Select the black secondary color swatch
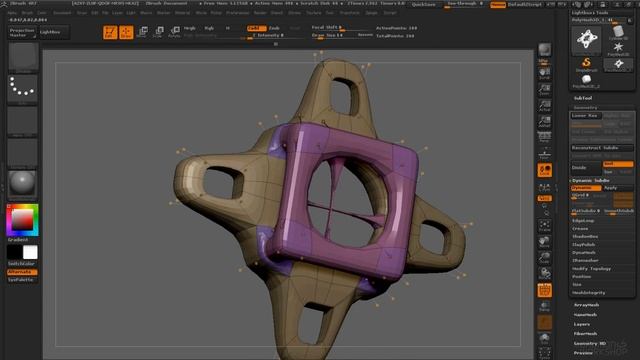640x360 pixels. (15, 252)
